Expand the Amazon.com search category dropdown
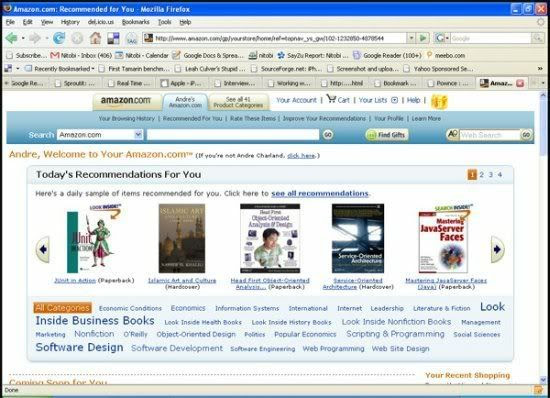Viewport: 550px width, 398px height. [138, 134]
